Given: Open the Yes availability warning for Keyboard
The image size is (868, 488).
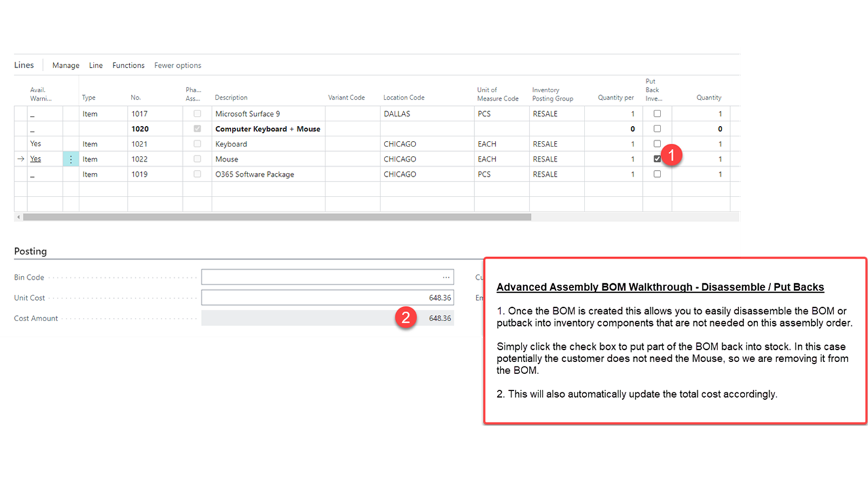Looking at the screenshot, I should (35, 144).
